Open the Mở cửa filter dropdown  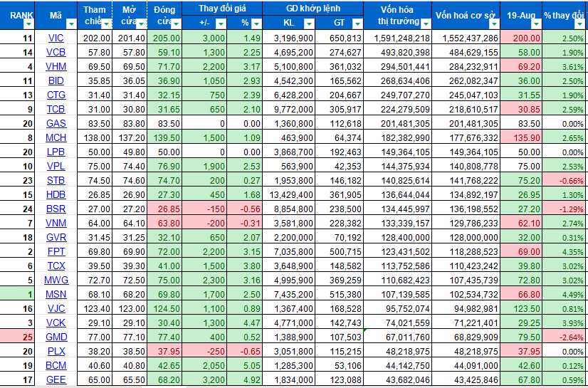(x=141, y=24)
